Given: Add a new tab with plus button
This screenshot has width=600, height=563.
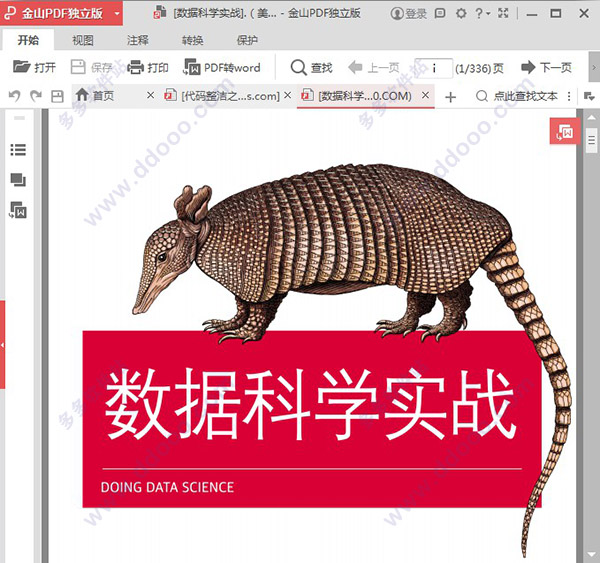Looking at the screenshot, I should [x=451, y=97].
